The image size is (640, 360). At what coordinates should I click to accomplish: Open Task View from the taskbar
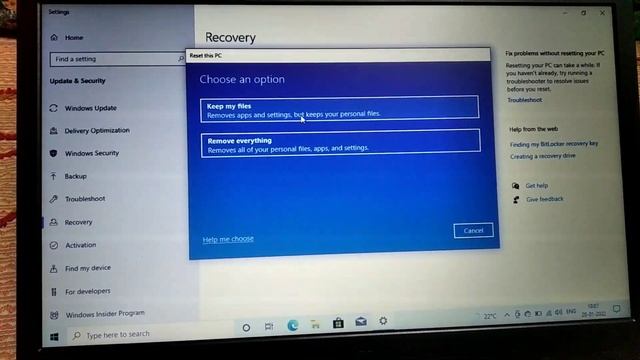click(x=269, y=327)
